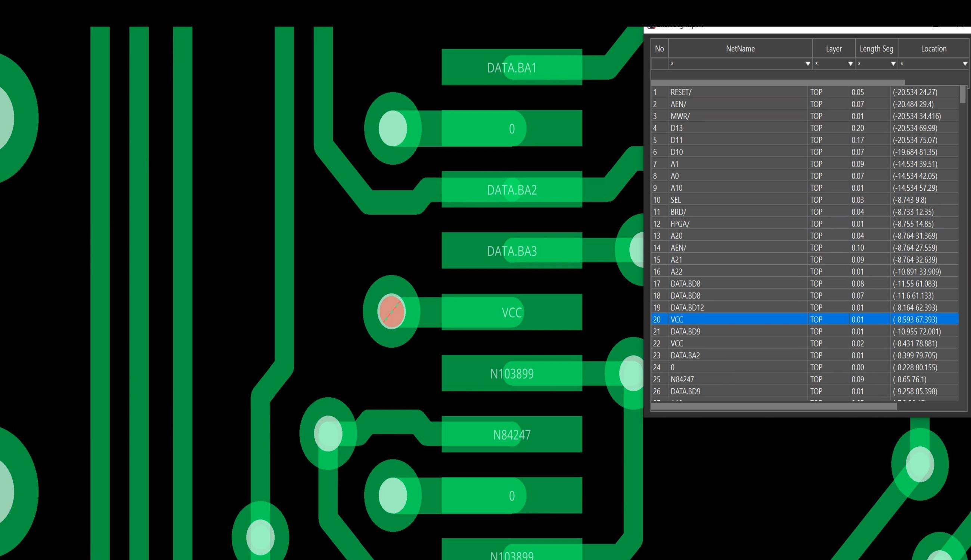The image size is (971, 560).
Task: Sort by the NetName column header
Action: pyautogui.click(x=740, y=49)
